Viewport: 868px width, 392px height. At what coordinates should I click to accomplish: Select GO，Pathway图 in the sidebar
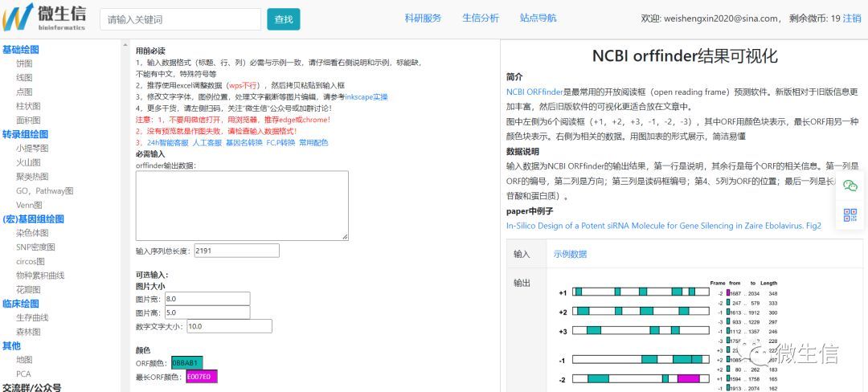pos(44,190)
